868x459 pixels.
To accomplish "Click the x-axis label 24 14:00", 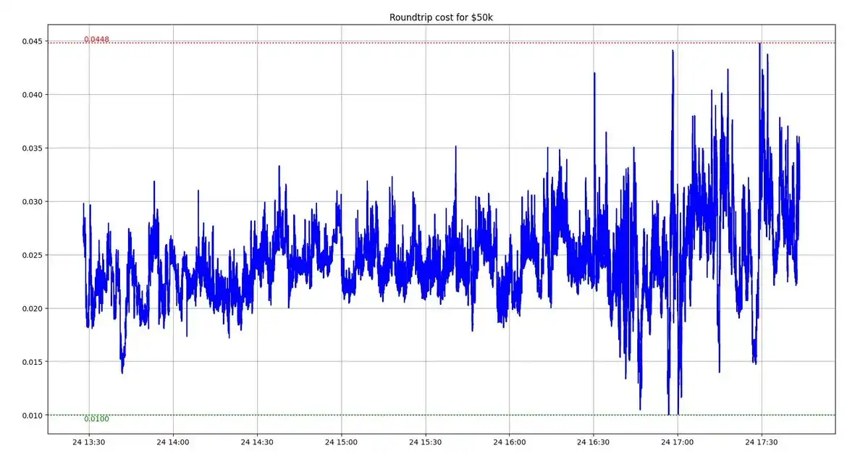I will 173,442.
